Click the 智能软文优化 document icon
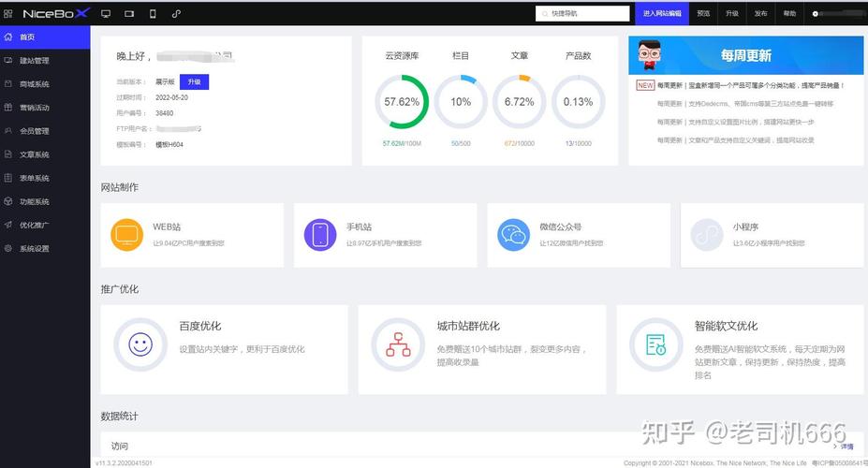868x468 pixels. (x=656, y=344)
